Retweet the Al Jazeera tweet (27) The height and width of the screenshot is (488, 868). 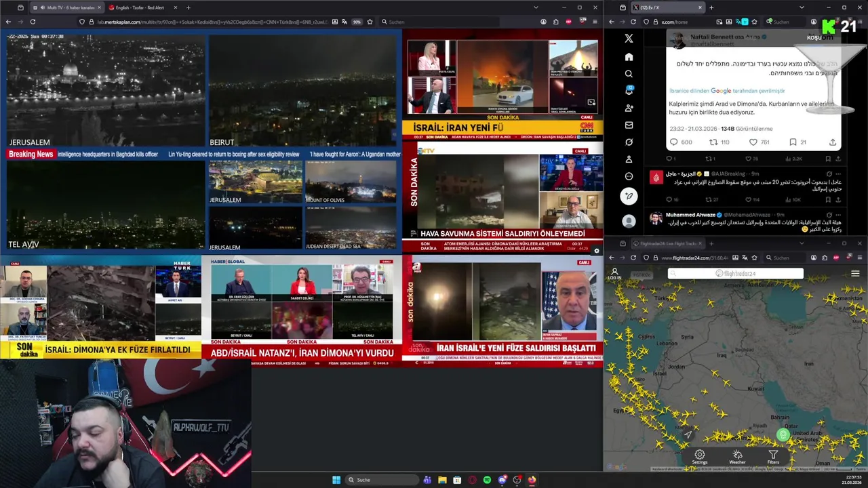(711, 199)
